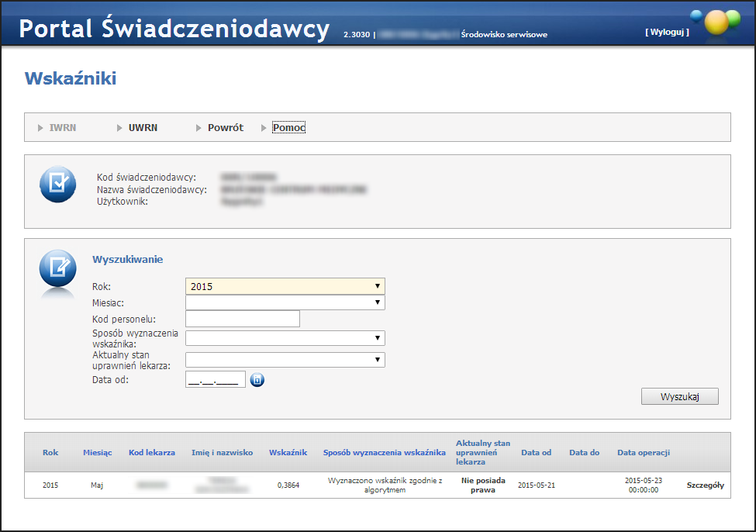Click the colorful spheres portal logo
The image size is (756, 532).
(x=715, y=22)
